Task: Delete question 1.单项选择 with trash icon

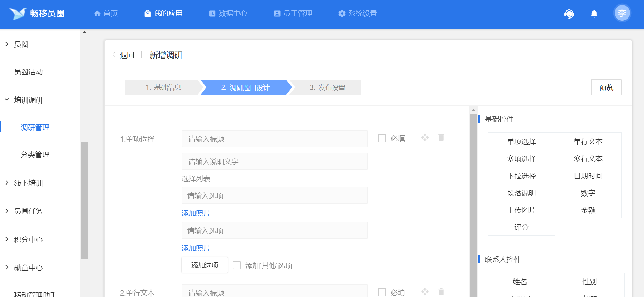Action: coord(441,138)
